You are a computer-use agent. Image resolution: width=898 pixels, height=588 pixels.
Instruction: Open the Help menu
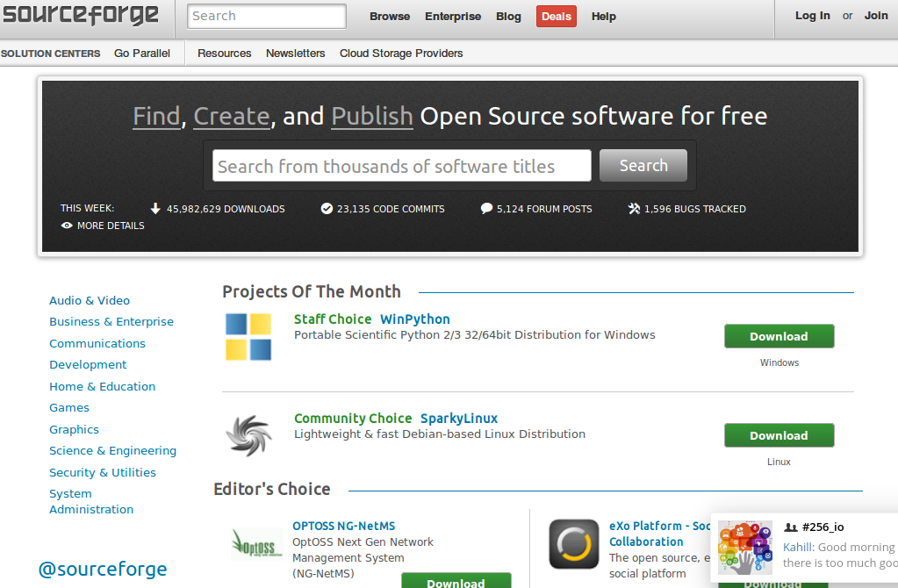(604, 17)
